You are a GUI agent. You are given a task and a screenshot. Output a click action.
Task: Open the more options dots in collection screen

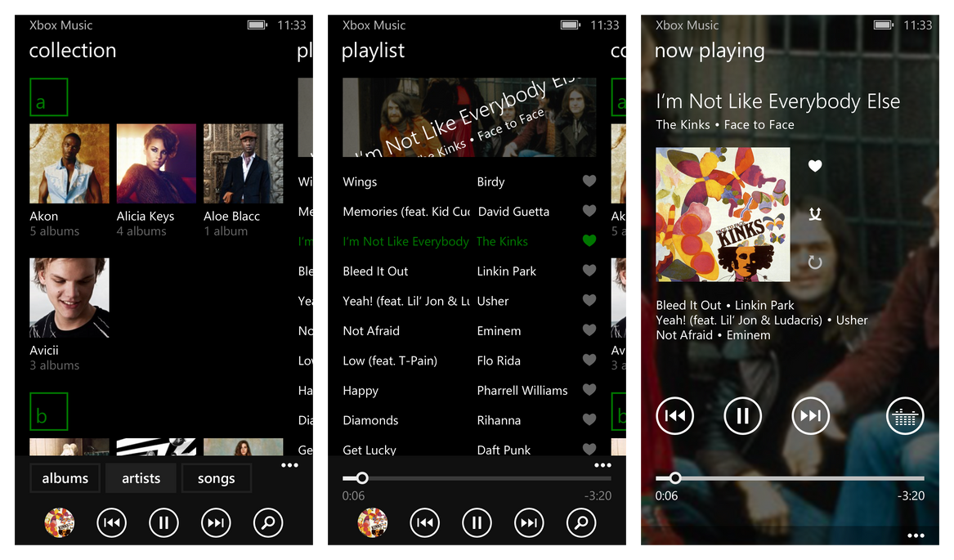289,465
